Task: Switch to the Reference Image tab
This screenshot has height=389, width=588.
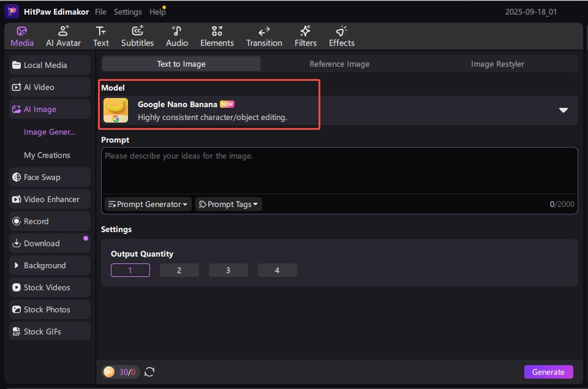Action: coord(339,64)
